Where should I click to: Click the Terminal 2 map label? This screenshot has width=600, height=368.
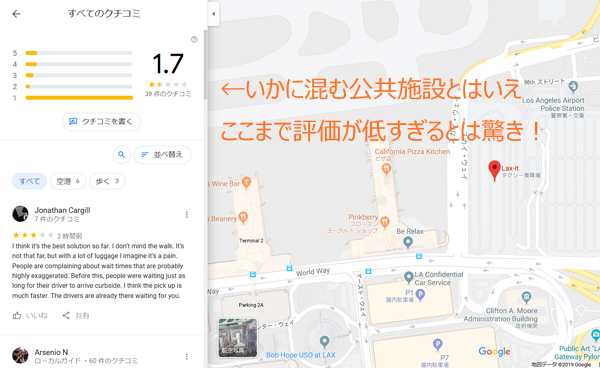pyautogui.click(x=251, y=241)
